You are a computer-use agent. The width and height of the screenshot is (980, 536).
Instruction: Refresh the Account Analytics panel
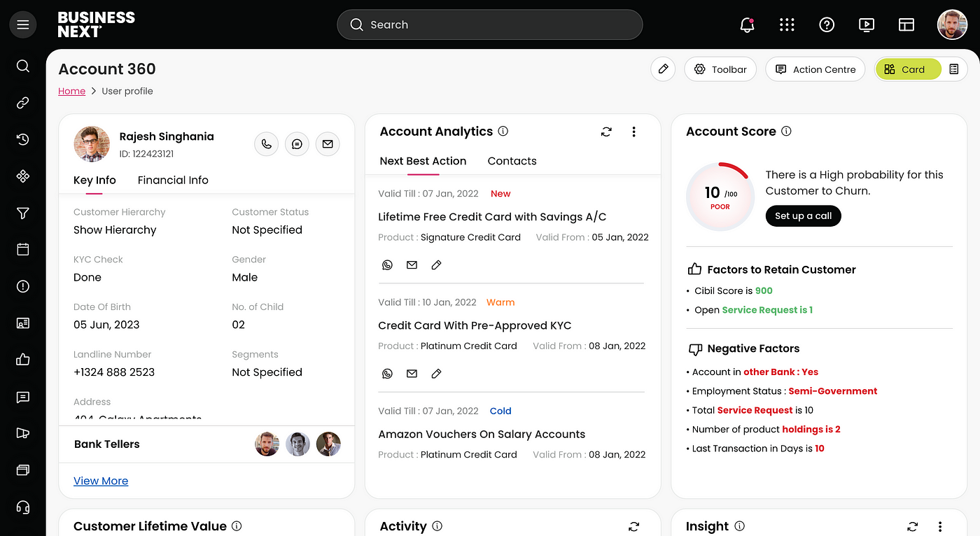pyautogui.click(x=606, y=132)
